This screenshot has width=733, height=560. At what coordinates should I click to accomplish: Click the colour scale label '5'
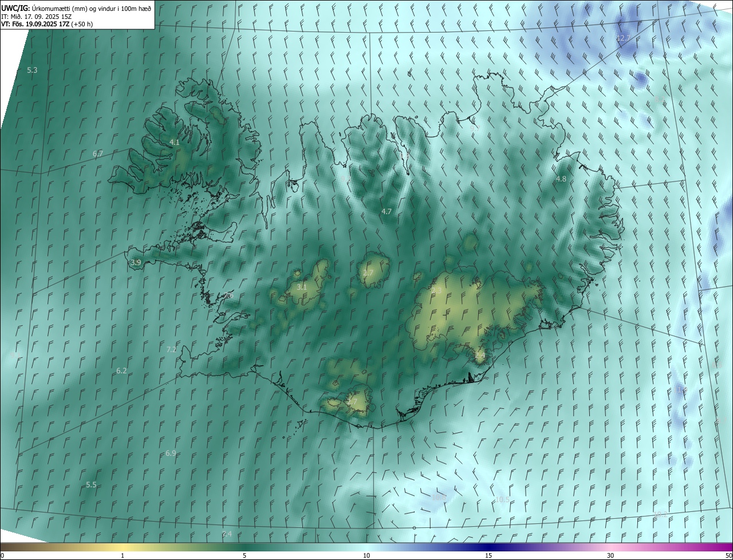[245, 555]
